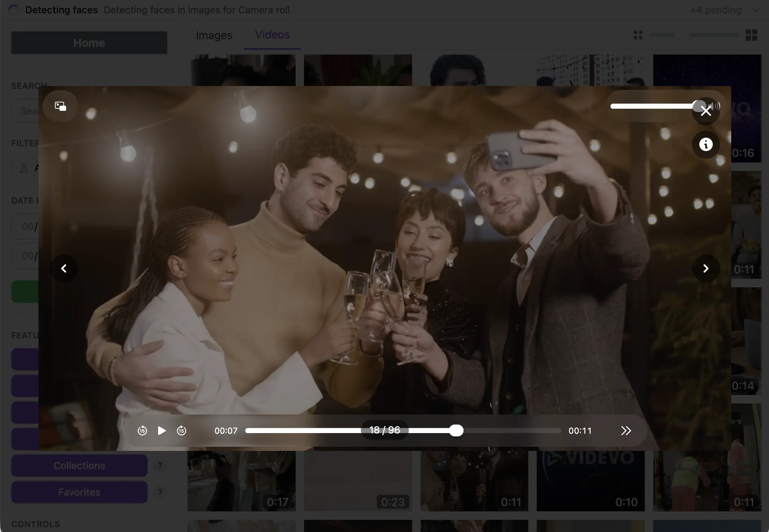Click the 18 / 96 counter
This screenshot has height=532, width=769.
point(384,430)
